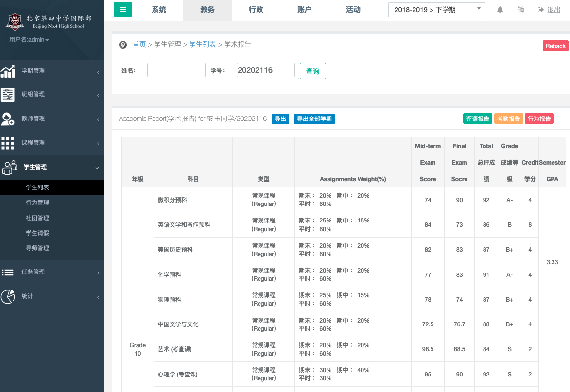Click the student management people icon
570x392 pixels.
9,168
